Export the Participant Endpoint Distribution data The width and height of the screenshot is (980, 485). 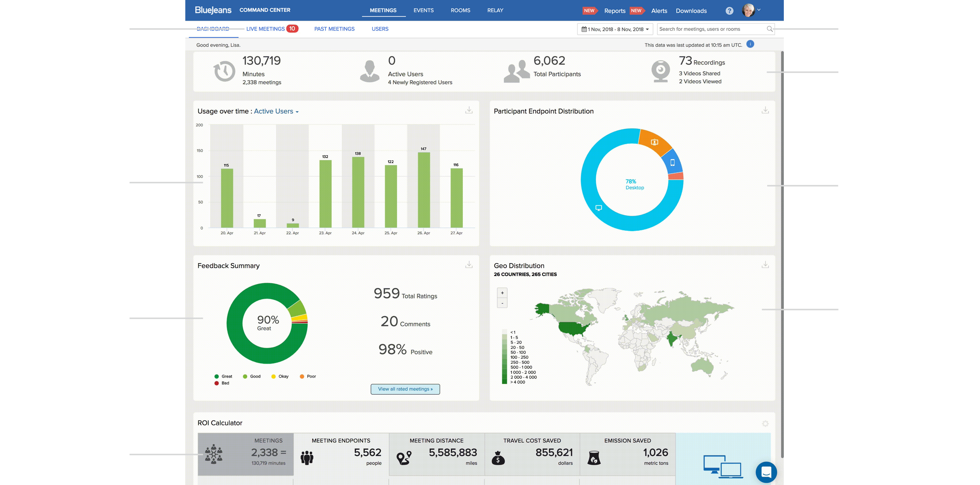pyautogui.click(x=765, y=110)
